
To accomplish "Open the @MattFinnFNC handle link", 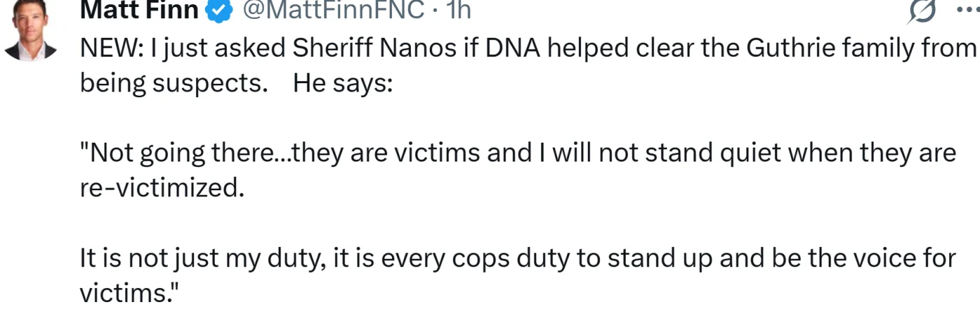I will [x=333, y=10].
